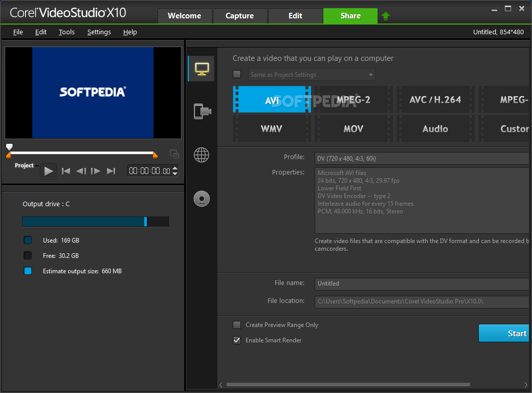Click the Start render button
The image size is (532, 393).
pyautogui.click(x=504, y=334)
